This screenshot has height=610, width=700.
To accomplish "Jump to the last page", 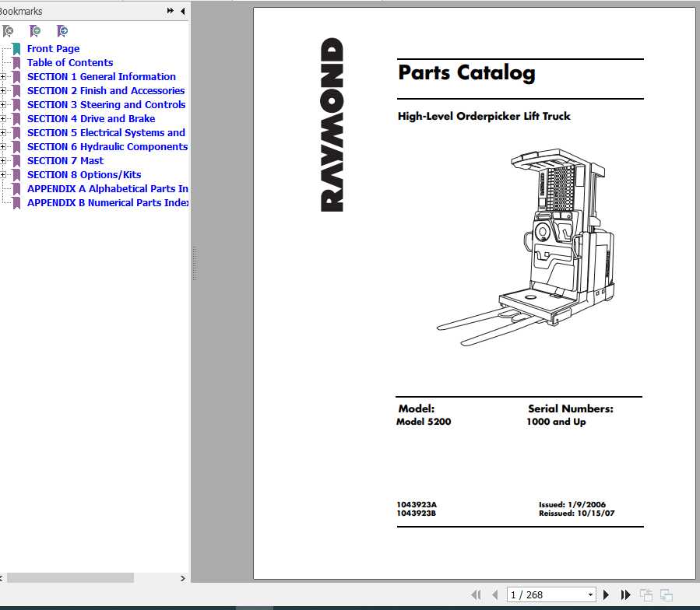I will pyautogui.click(x=626, y=595).
